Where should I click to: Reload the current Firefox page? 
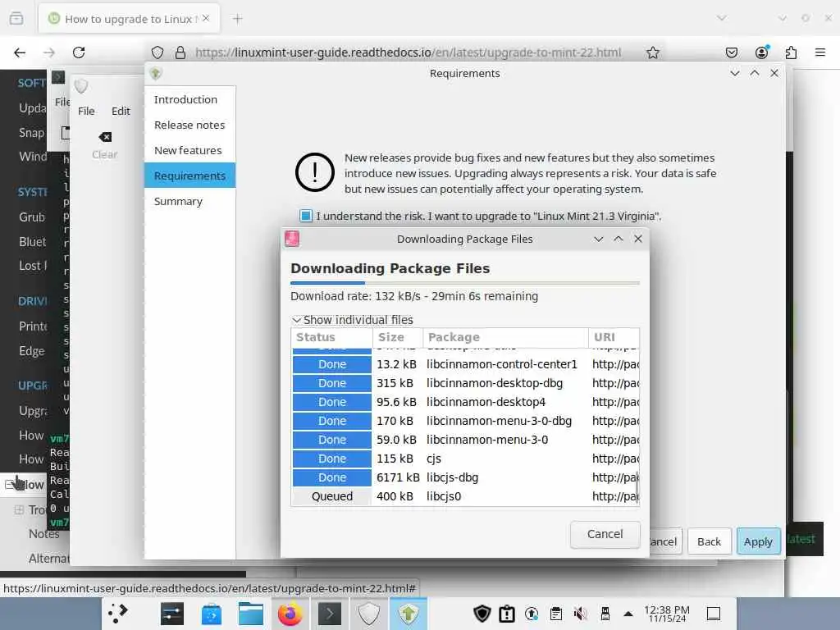[79, 52]
